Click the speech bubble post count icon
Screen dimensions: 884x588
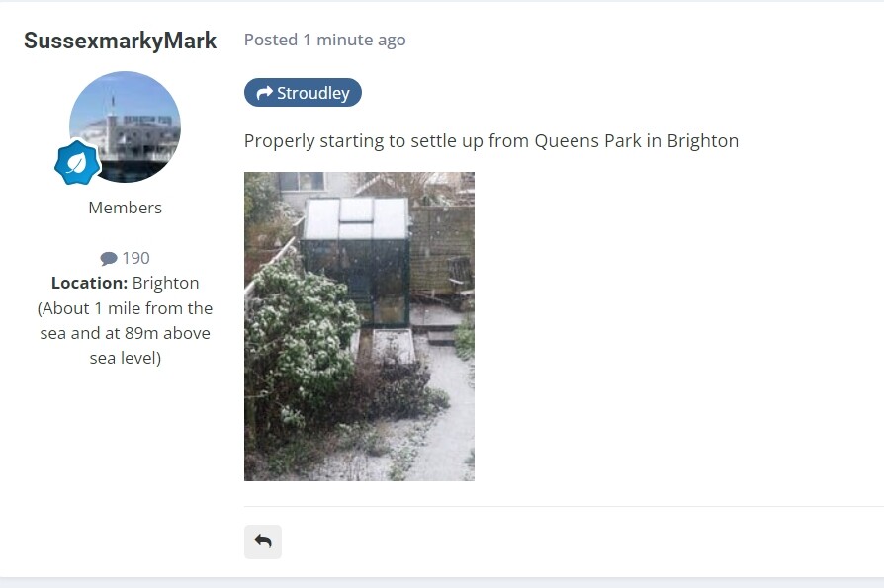point(109,259)
